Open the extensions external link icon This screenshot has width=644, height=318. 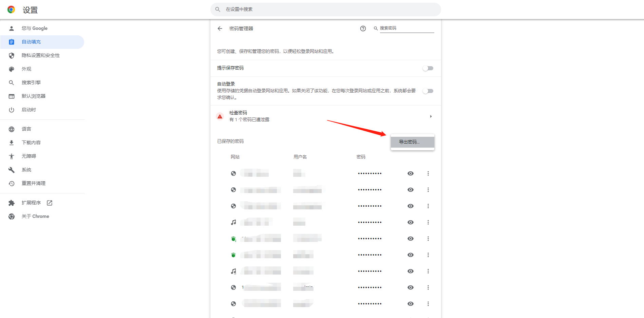click(x=50, y=203)
